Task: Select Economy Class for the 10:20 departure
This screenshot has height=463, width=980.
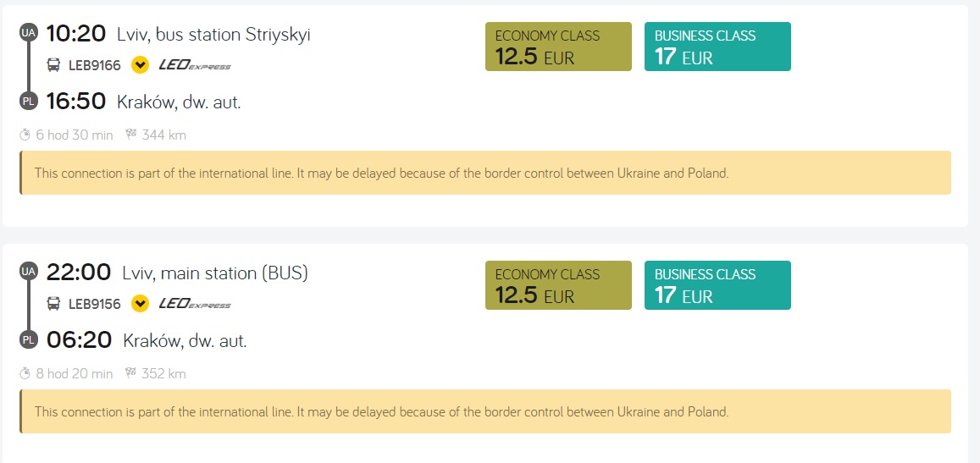Action: click(x=558, y=47)
